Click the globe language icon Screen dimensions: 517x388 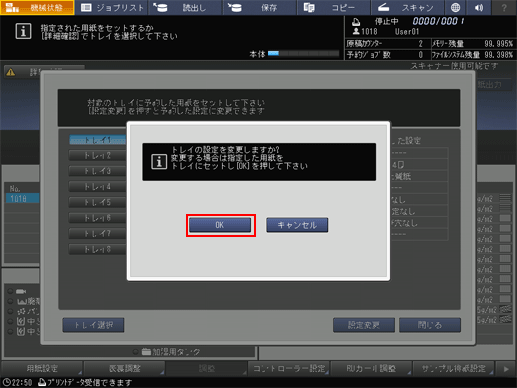click(455, 7)
